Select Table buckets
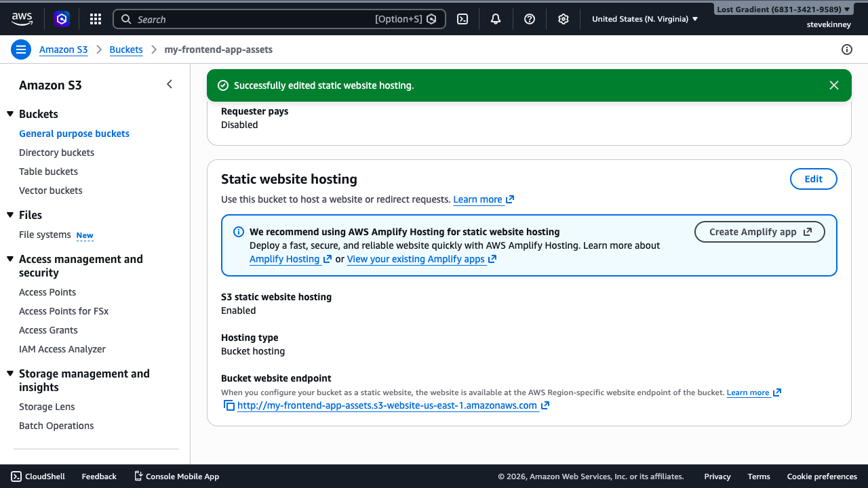The width and height of the screenshot is (868, 488). tap(48, 171)
